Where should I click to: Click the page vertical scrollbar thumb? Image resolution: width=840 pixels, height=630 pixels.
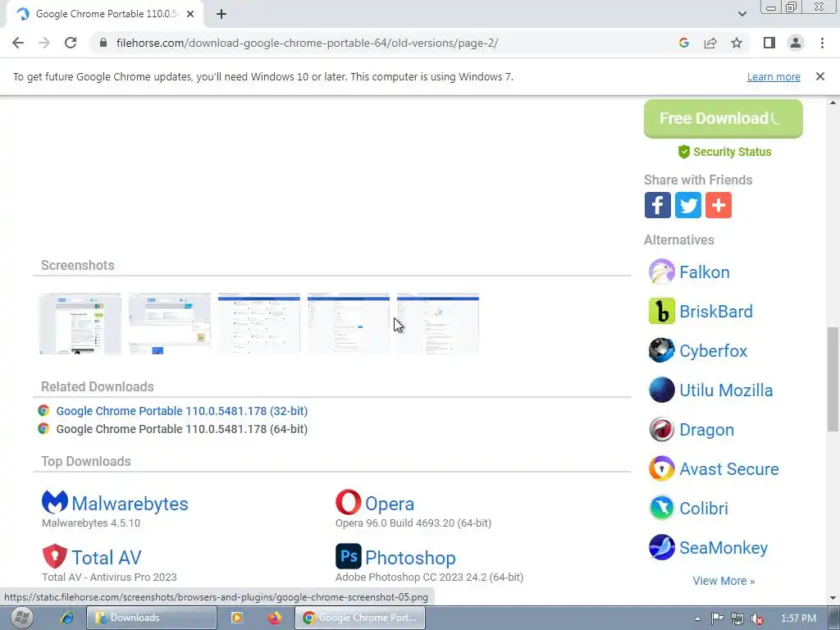[x=833, y=379]
